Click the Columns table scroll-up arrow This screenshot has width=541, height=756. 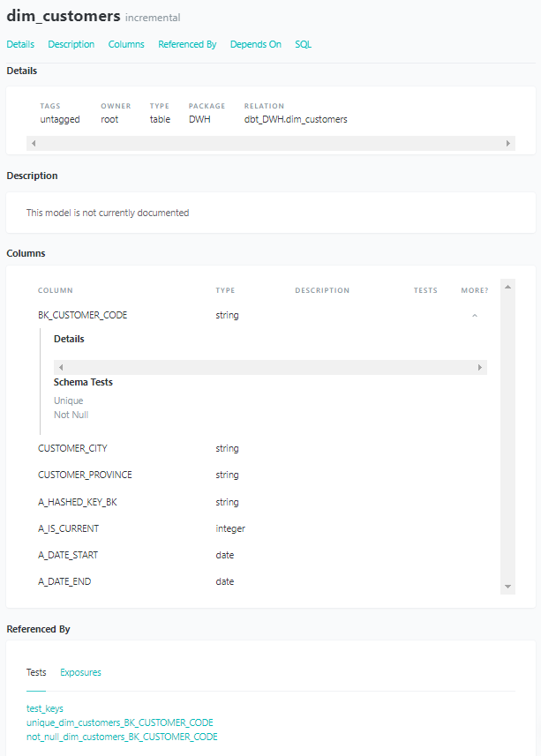click(507, 286)
